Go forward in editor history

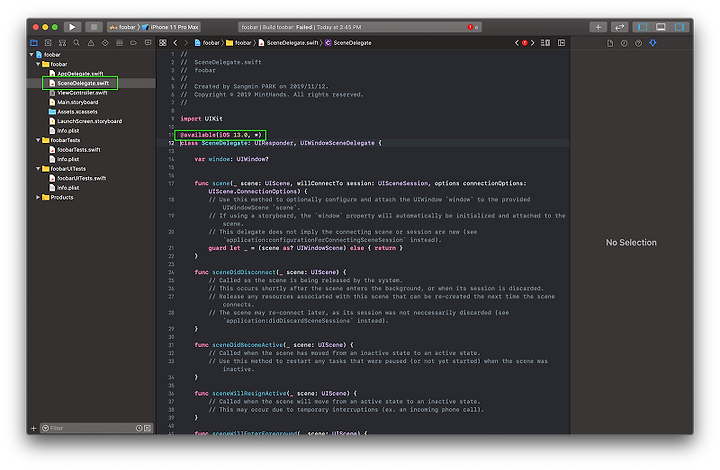point(186,43)
